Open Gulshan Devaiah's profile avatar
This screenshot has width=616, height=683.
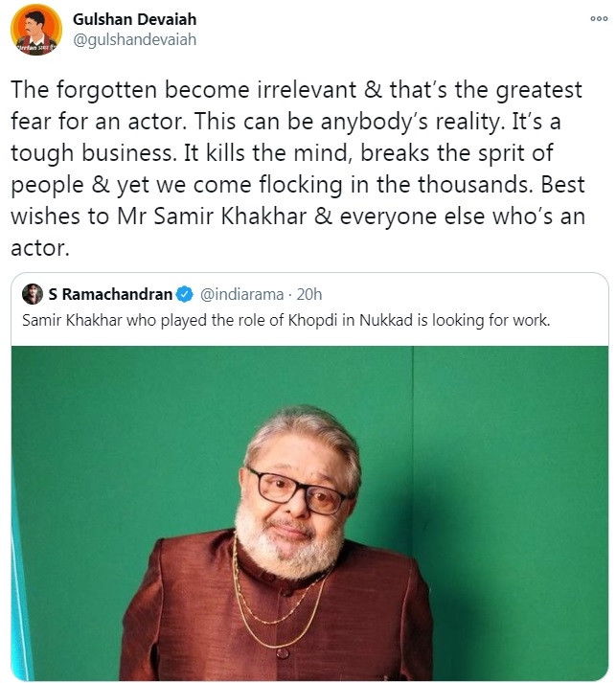[x=36, y=30]
